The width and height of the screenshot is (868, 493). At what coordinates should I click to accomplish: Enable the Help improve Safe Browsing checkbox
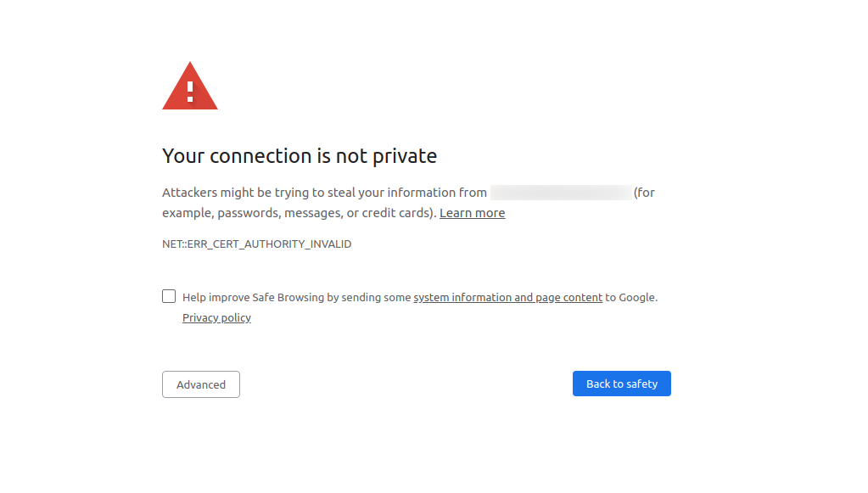168,295
